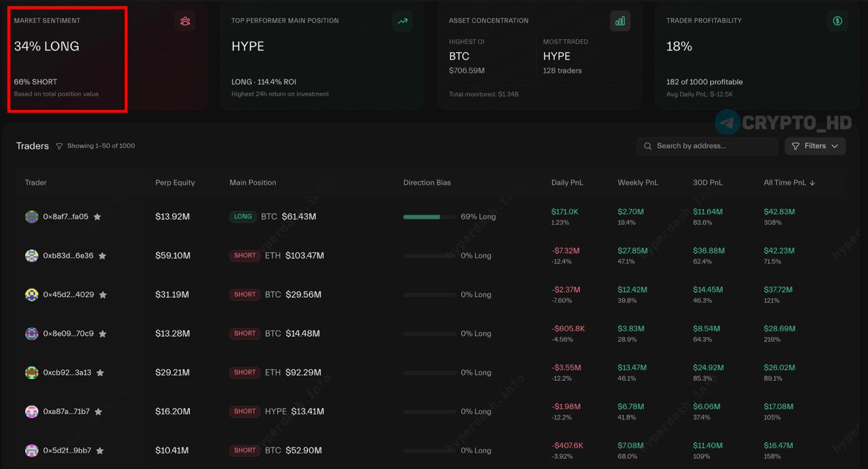Click the Market Sentiment people icon

click(x=185, y=21)
